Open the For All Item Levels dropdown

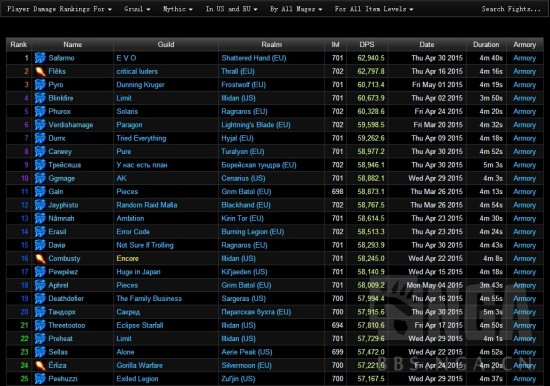tap(374, 9)
